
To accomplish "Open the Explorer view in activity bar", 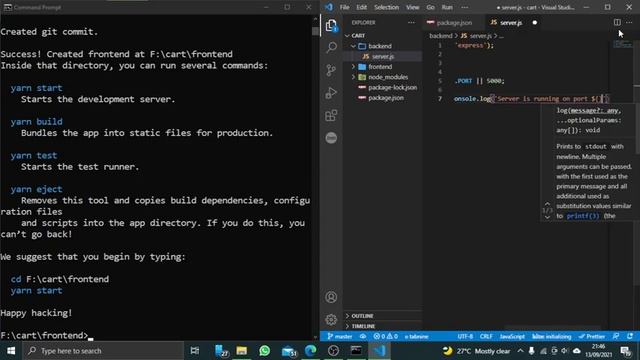I will [x=331, y=26].
